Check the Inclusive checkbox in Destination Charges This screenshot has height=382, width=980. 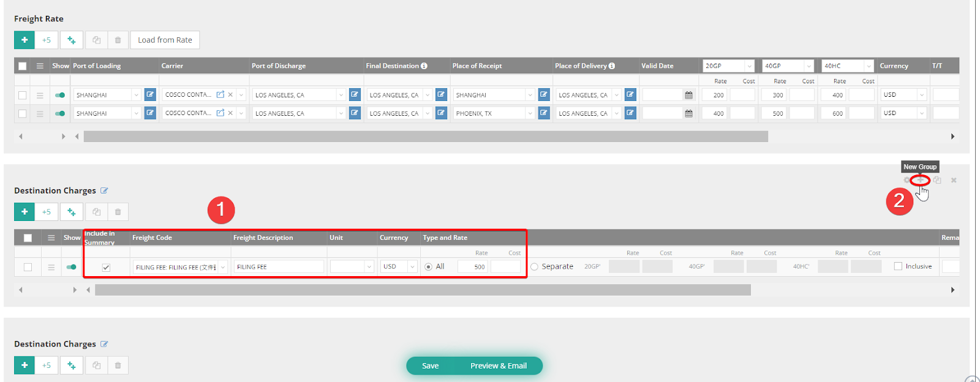coord(898,266)
